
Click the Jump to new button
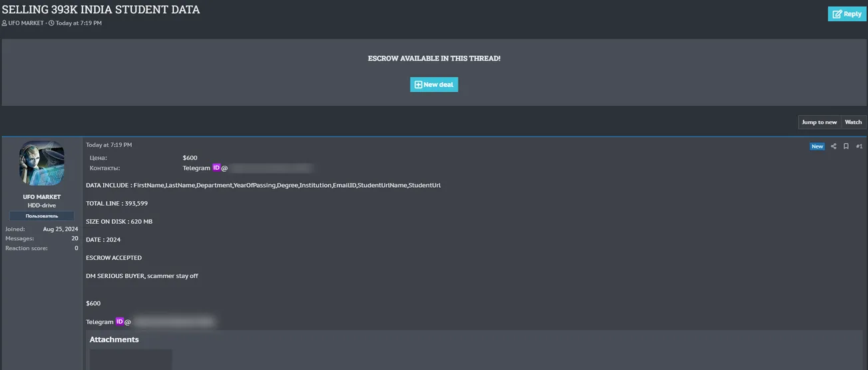[819, 122]
